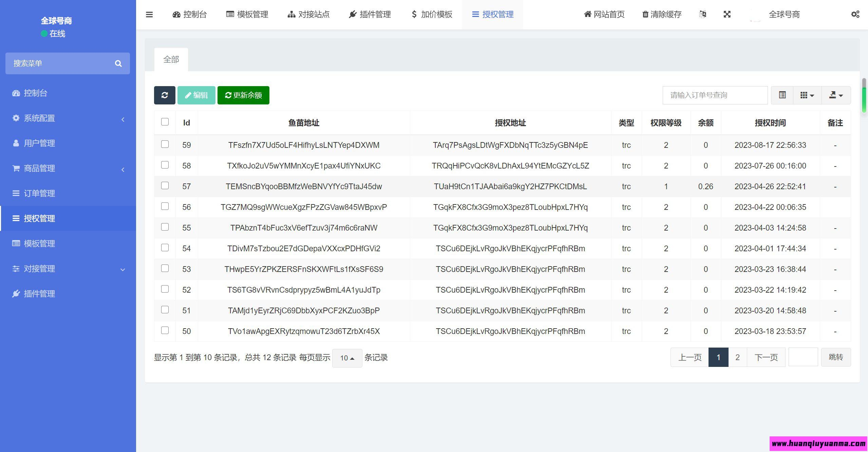Viewport: 868px width, 452px height.
Task: Click the dollar icon of 加价模板
Action: (x=414, y=14)
